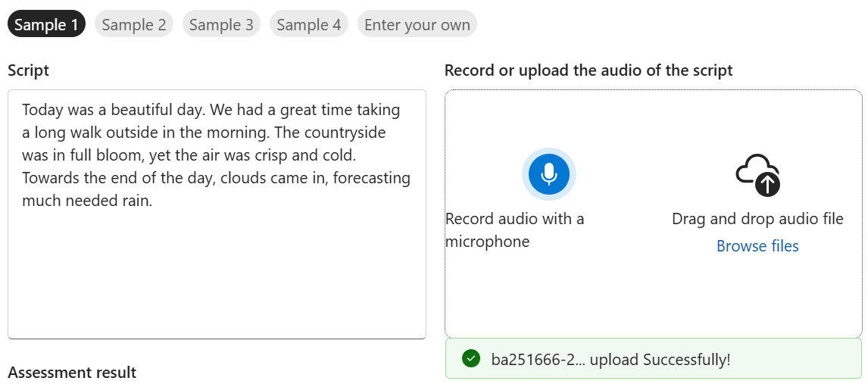Select the Sample 2 tab
868x384 pixels.
click(134, 24)
